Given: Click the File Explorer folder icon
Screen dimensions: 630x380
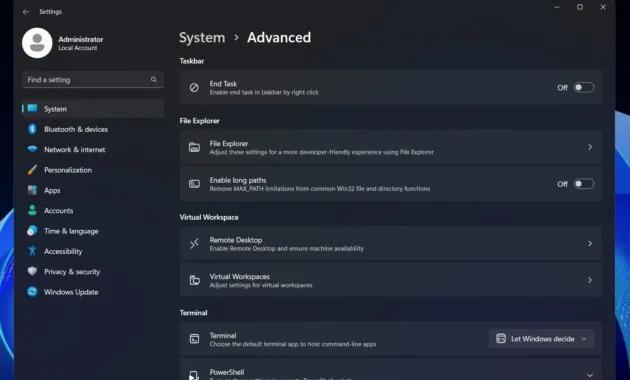Looking at the screenshot, I should 194,147.
